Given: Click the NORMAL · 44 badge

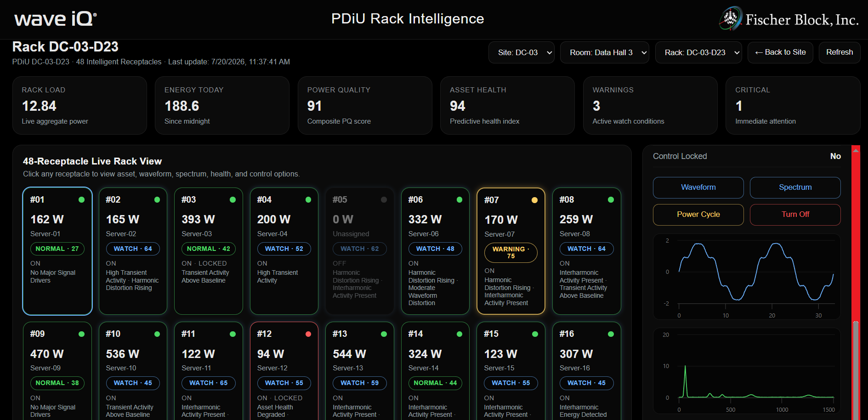Looking at the screenshot, I should click(435, 383).
